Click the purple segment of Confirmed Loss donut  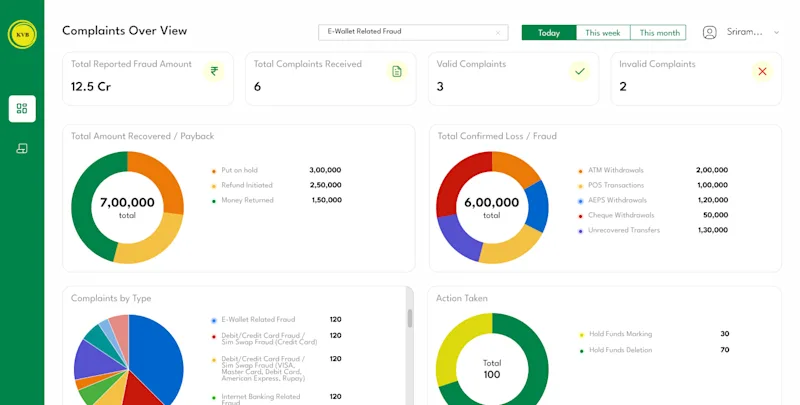tap(456, 239)
